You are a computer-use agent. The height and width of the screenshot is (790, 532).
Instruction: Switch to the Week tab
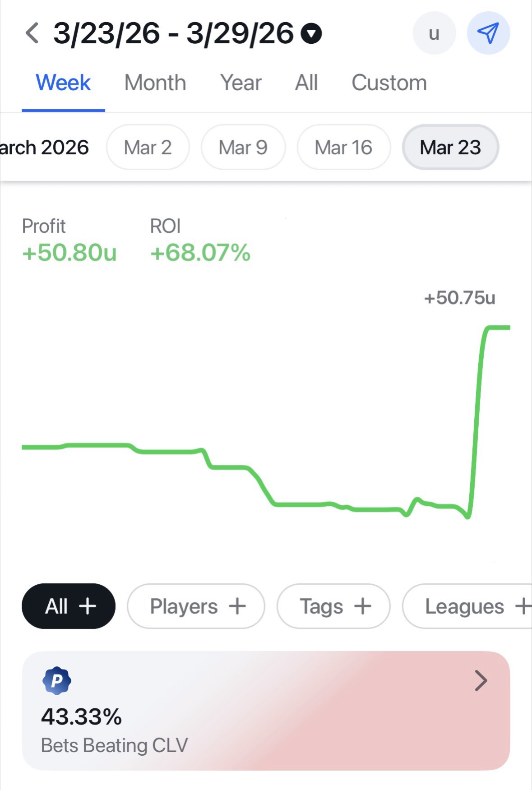coord(63,83)
